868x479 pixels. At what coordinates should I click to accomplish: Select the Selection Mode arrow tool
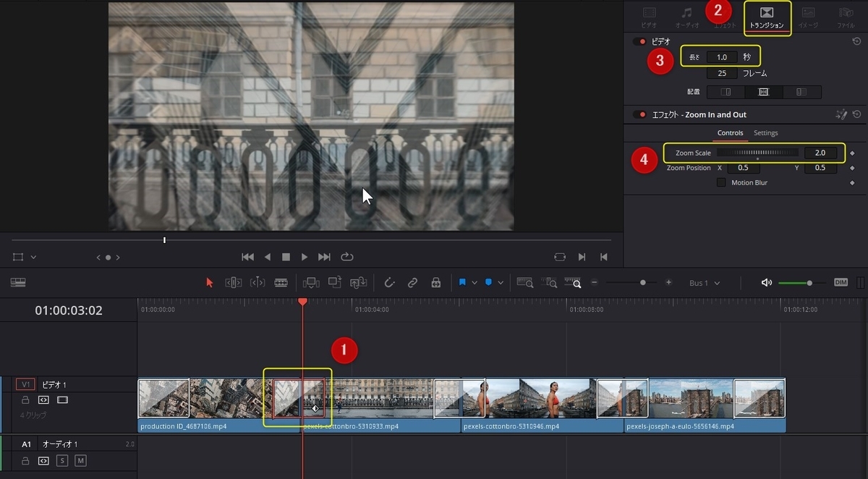click(210, 283)
